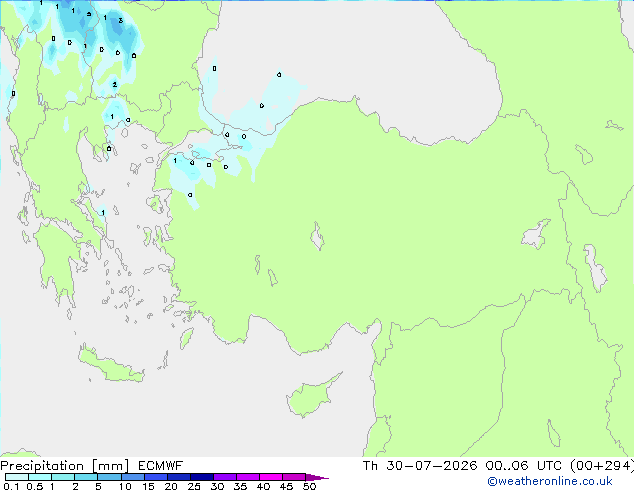This screenshot has height=490, width=634.
Task: Click the 1–2 mm legend color box
Action: 63,477
